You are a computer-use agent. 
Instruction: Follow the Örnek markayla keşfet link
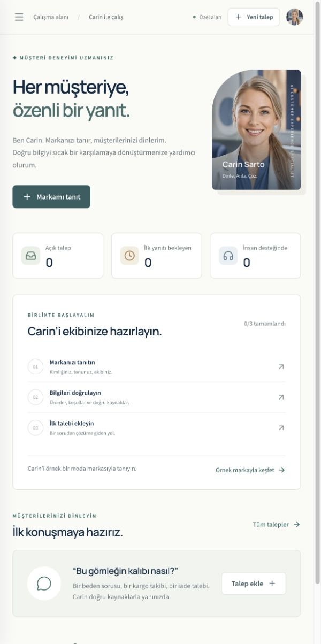click(x=250, y=470)
